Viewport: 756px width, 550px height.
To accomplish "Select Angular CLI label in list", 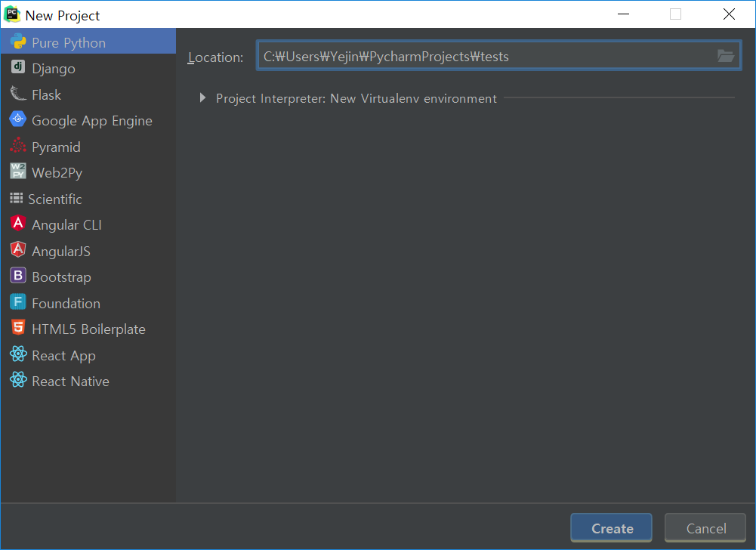I will [x=66, y=225].
